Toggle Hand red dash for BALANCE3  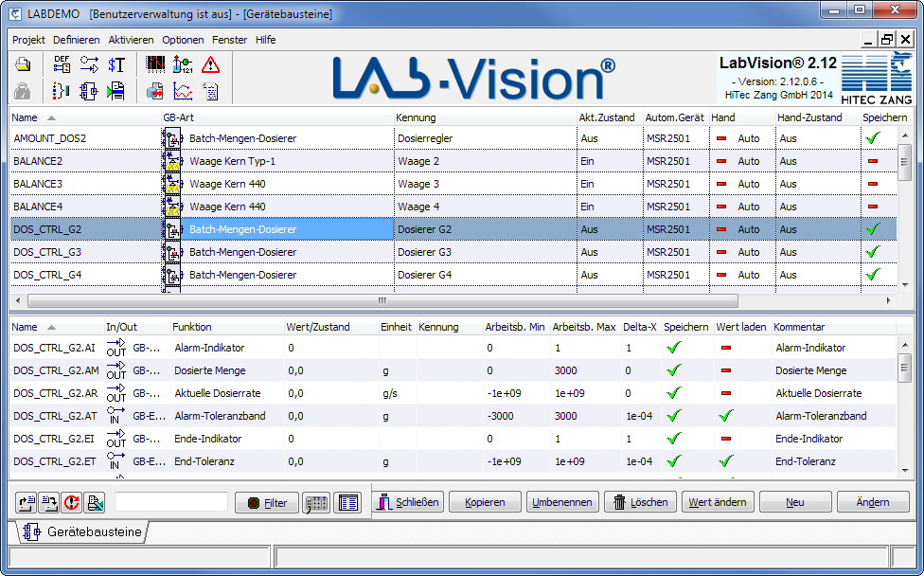(721, 184)
